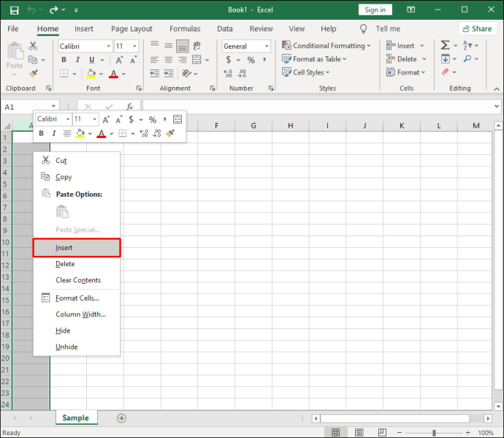Toggle Align Left in the ribbon
The image size is (504, 438).
click(155, 60)
